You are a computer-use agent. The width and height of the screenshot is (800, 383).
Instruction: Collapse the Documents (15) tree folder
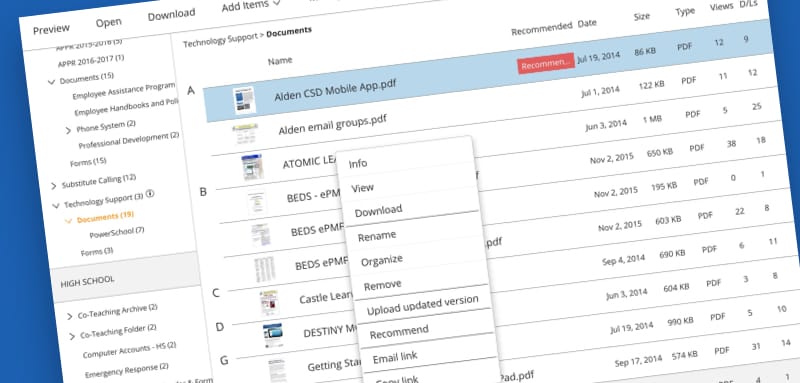tap(51, 82)
